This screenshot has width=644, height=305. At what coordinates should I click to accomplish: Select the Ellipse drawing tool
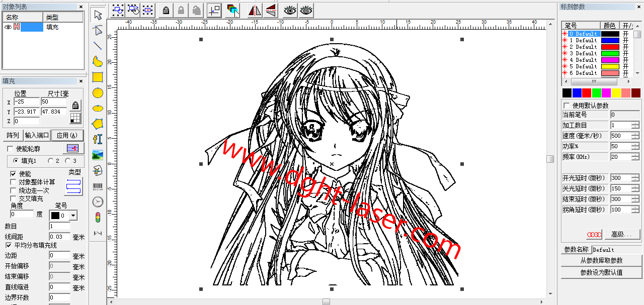pos(98,108)
